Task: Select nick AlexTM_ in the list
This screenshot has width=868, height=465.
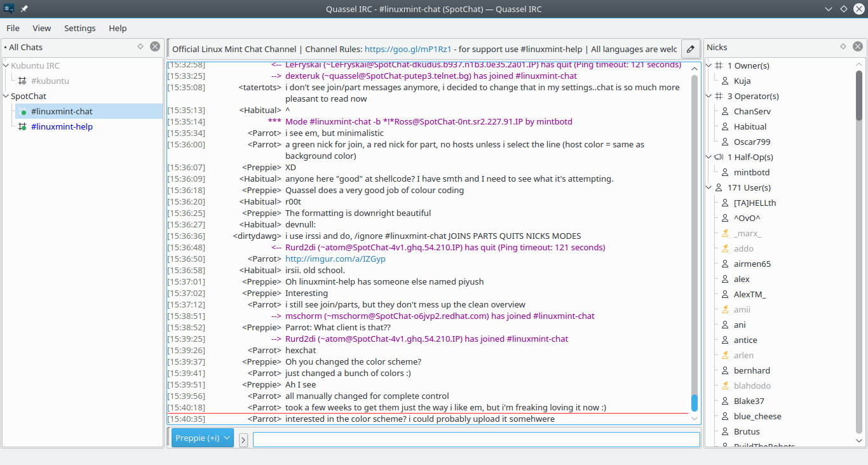Action: tap(750, 294)
